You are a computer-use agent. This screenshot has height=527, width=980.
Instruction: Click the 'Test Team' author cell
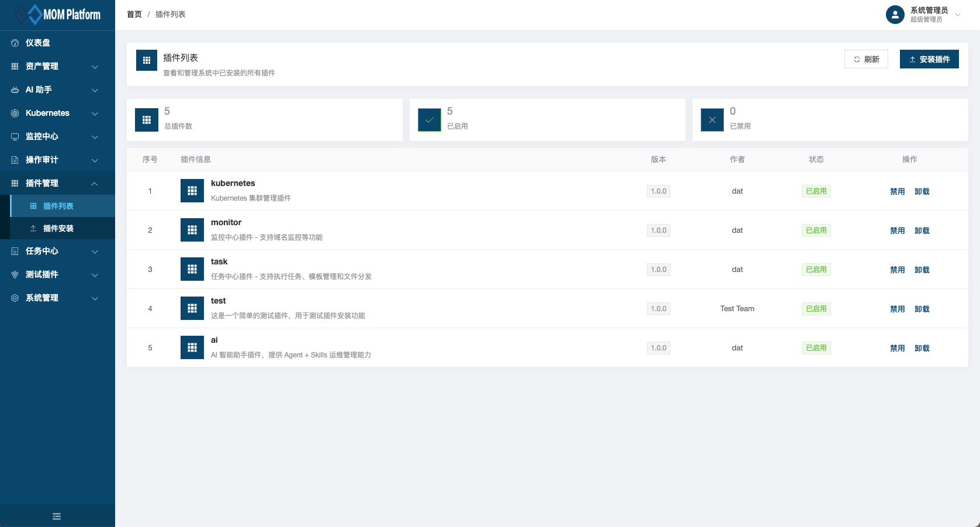[737, 309]
